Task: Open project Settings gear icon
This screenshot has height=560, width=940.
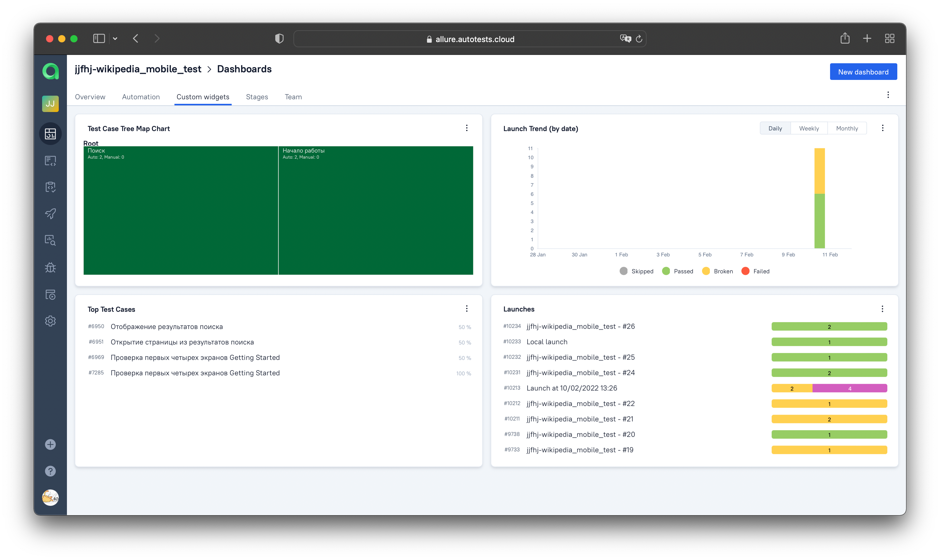Action: pos(50,321)
